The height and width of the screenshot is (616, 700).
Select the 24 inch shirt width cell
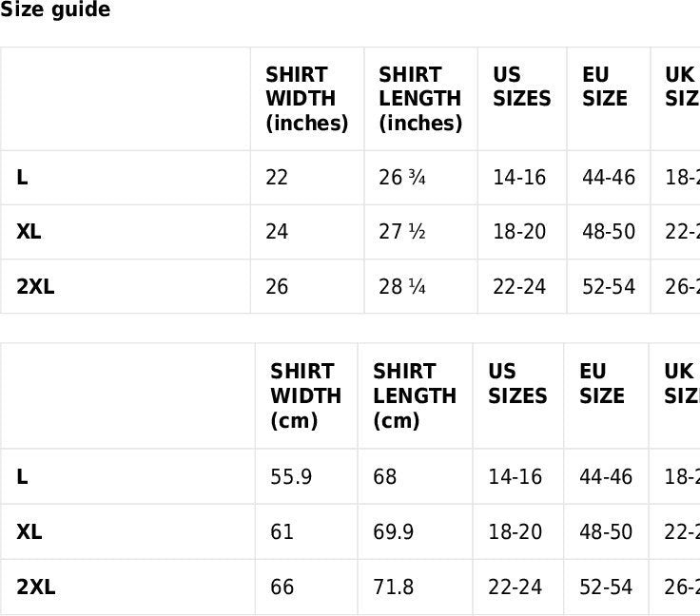pyautogui.click(x=277, y=232)
